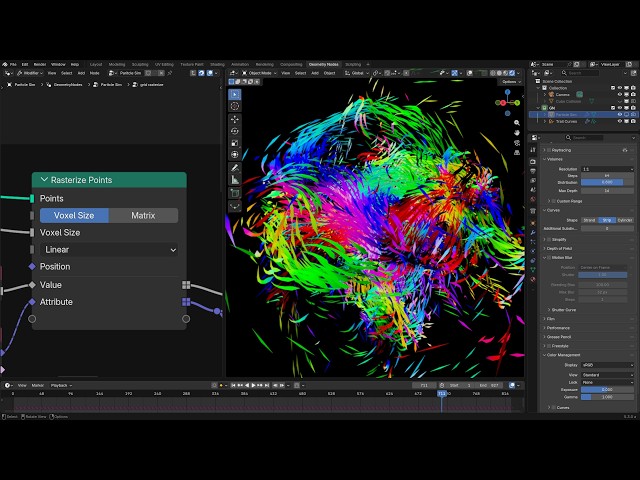Enable the Custom Range checkbox

554,201
